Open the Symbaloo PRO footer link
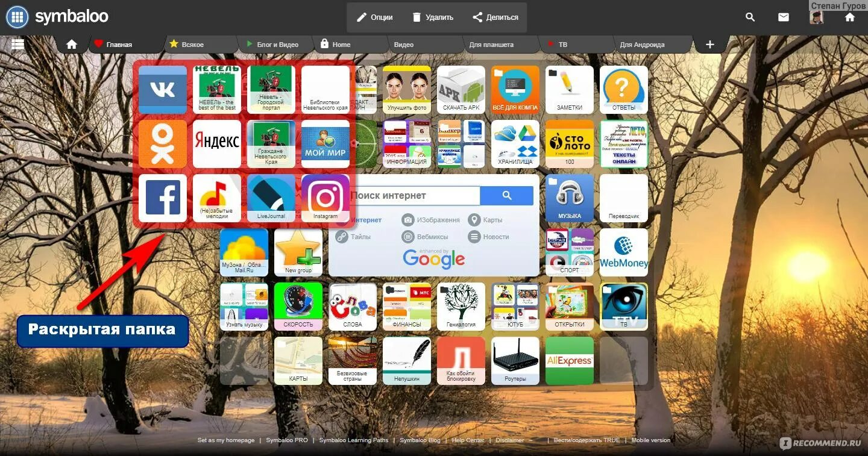 tap(287, 440)
